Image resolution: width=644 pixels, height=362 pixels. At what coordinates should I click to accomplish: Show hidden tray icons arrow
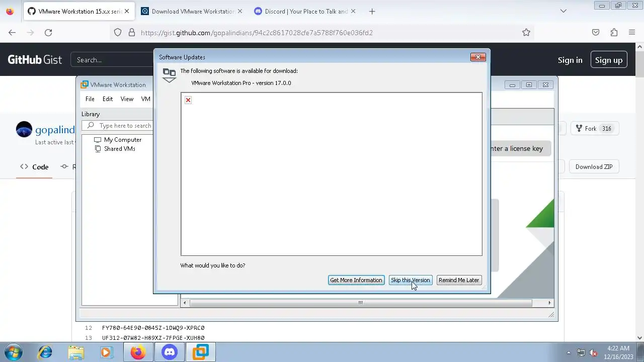[569, 352]
